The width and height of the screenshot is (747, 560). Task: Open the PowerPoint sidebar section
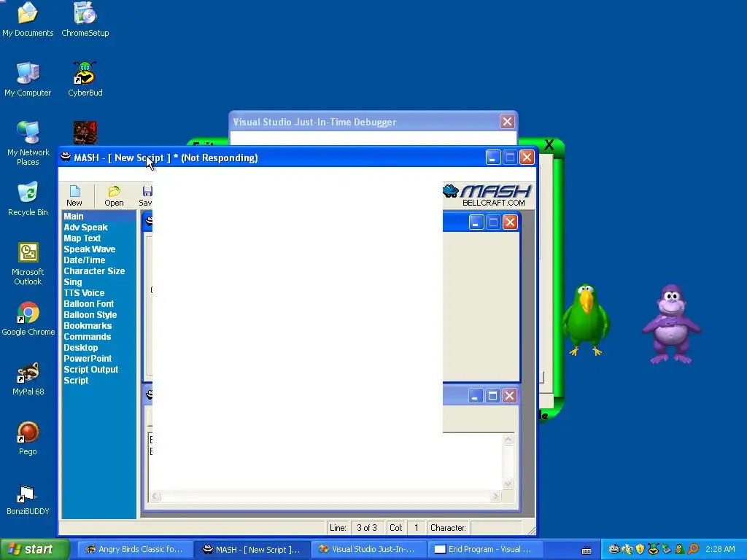88,359
